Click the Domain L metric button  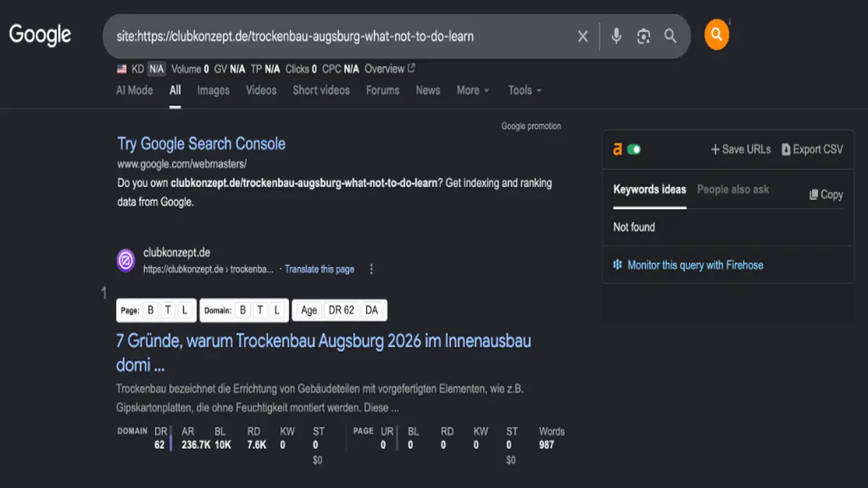[x=277, y=310]
